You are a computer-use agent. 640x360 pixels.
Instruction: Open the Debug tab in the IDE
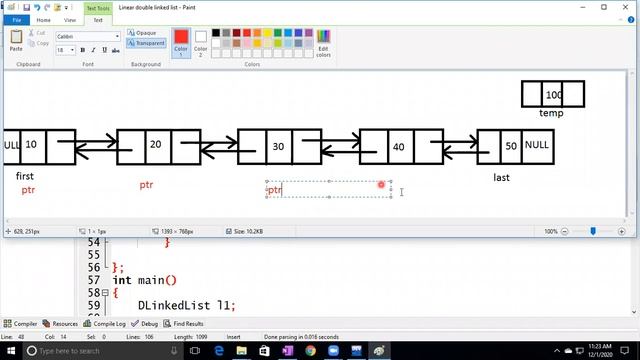[144, 324]
